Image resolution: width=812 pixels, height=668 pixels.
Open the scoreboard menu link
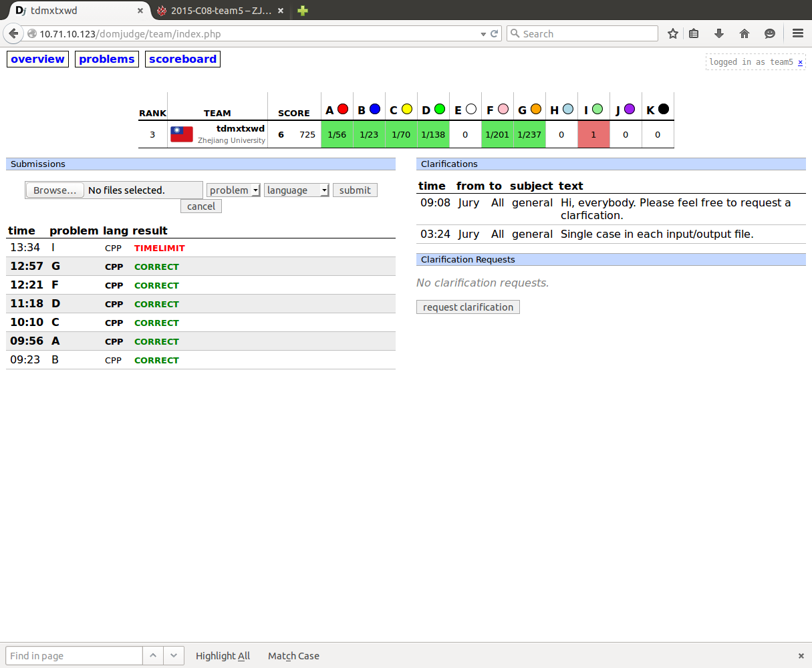coord(182,59)
